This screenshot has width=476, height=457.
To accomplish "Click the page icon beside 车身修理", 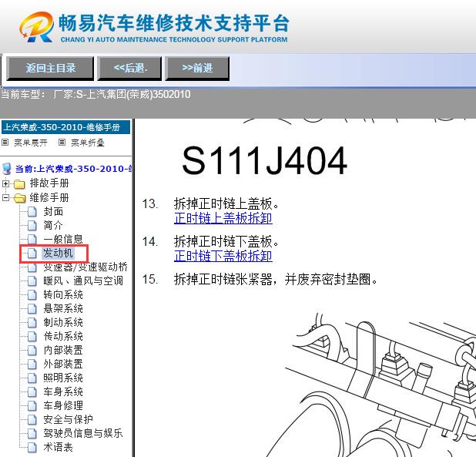I will [32, 405].
